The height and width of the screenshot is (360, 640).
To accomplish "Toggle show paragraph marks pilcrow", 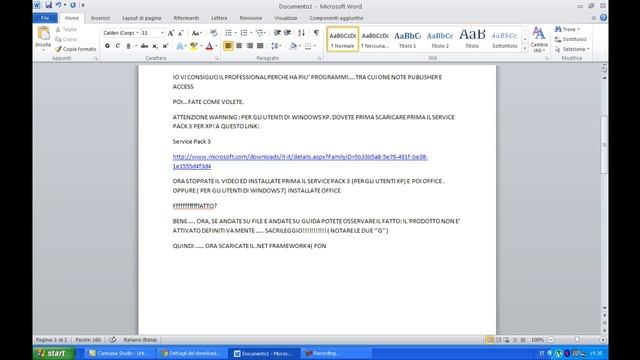I will [x=316, y=33].
